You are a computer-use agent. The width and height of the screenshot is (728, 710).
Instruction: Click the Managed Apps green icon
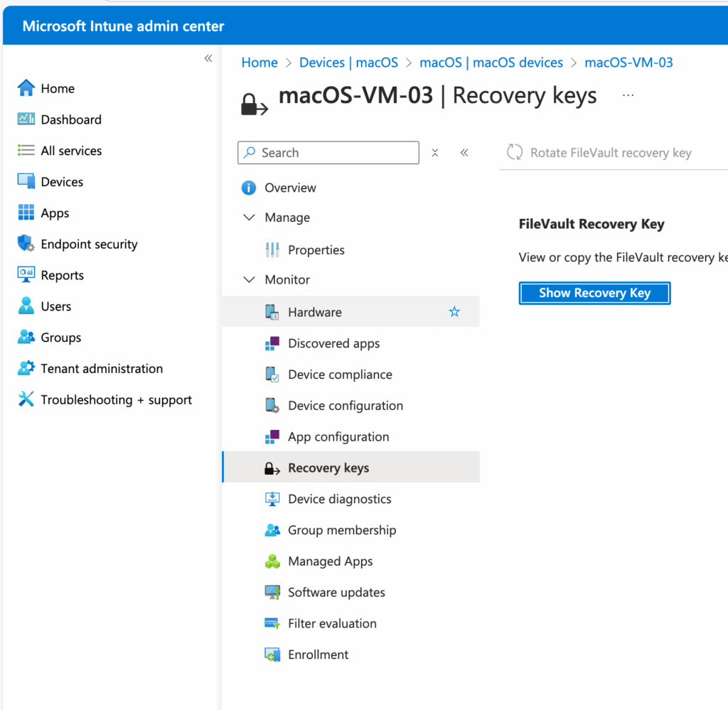(x=272, y=561)
